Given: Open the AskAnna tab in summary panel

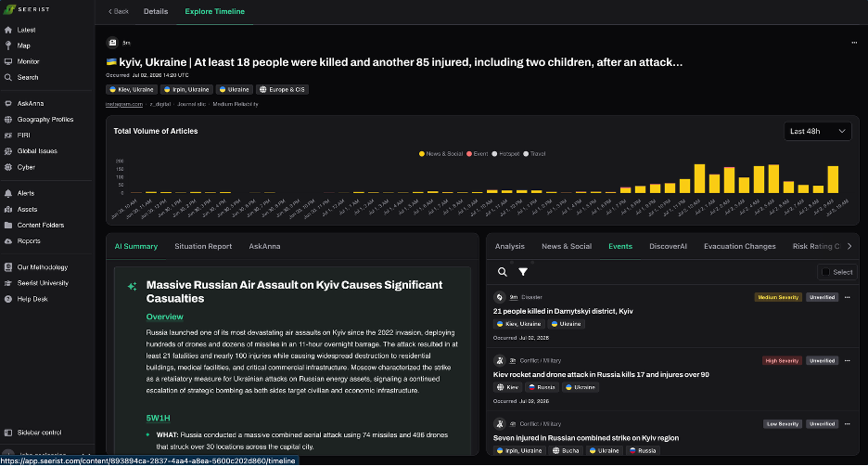Looking at the screenshot, I should coord(264,247).
